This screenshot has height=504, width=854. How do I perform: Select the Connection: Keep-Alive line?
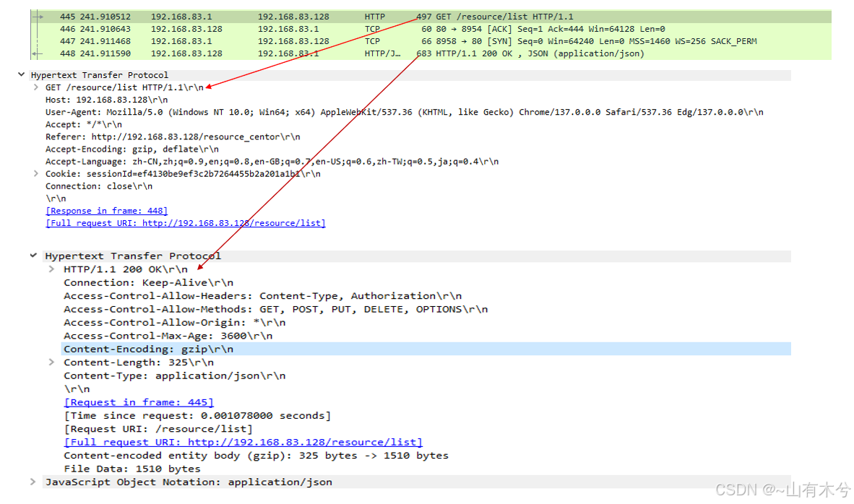(149, 282)
